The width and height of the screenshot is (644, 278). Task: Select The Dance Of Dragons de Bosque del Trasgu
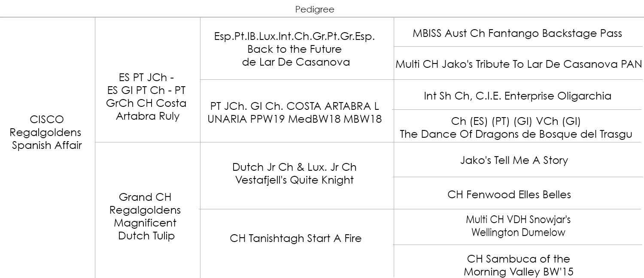[516, 134]
